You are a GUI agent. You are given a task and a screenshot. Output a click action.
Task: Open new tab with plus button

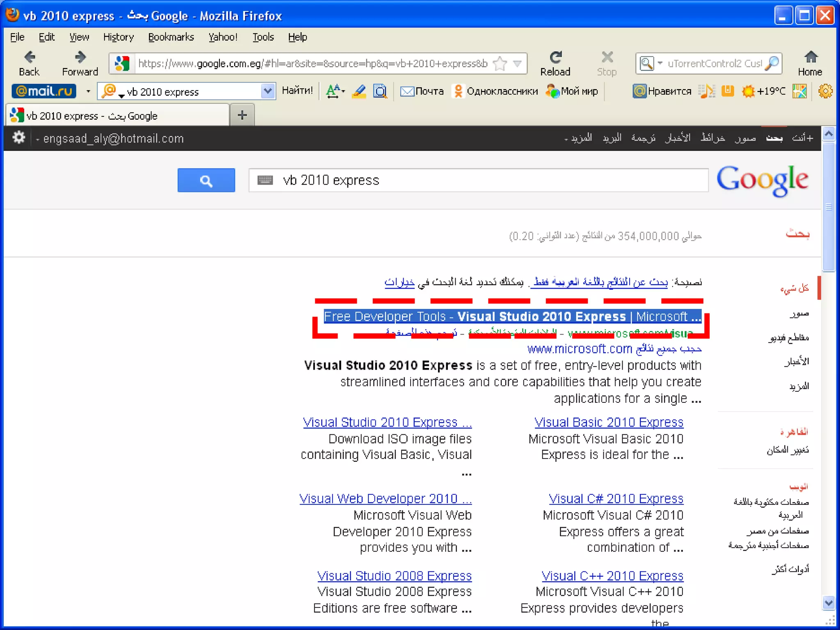coord(242,115)
